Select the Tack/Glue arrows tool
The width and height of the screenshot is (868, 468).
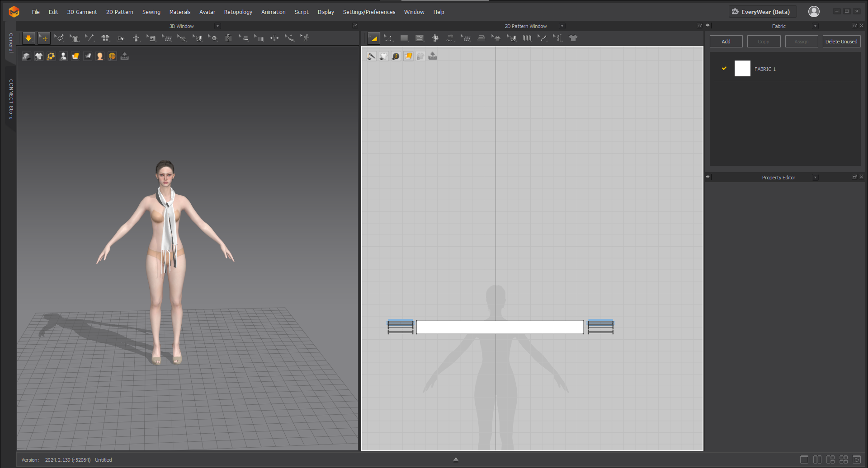coord(274,38)
